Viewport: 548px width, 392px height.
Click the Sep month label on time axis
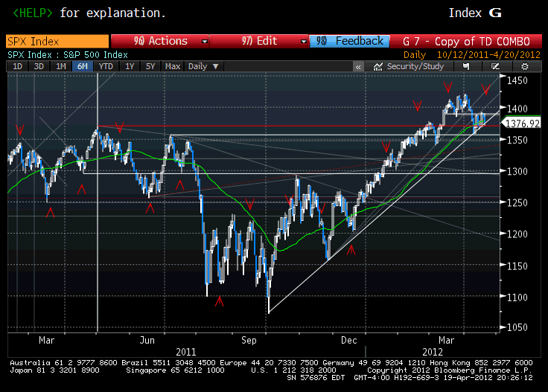[x=249, y=341]
